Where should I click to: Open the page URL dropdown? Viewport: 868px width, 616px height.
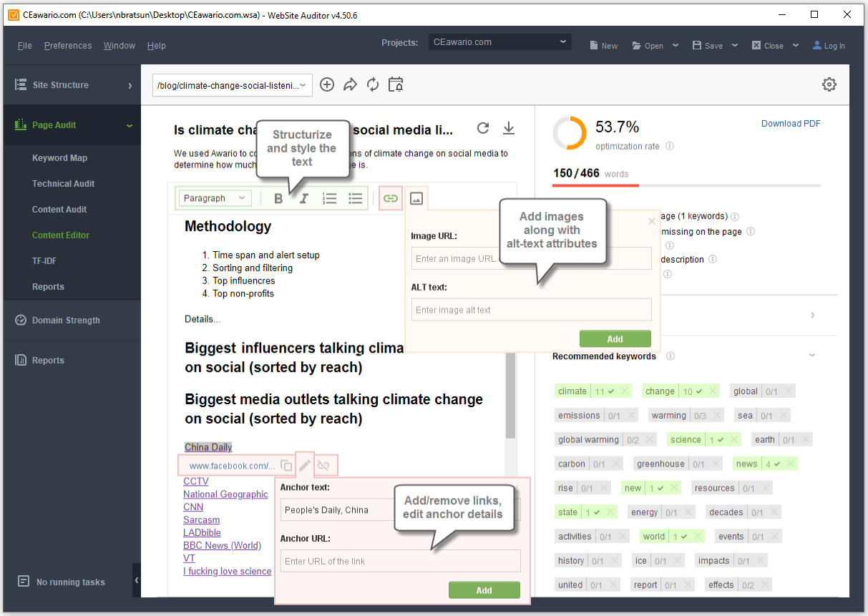(x=233, y=85)
